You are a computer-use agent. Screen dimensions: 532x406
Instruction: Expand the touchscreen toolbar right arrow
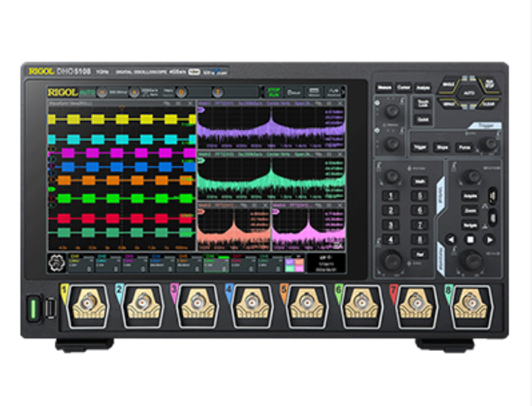coord(344,92)
